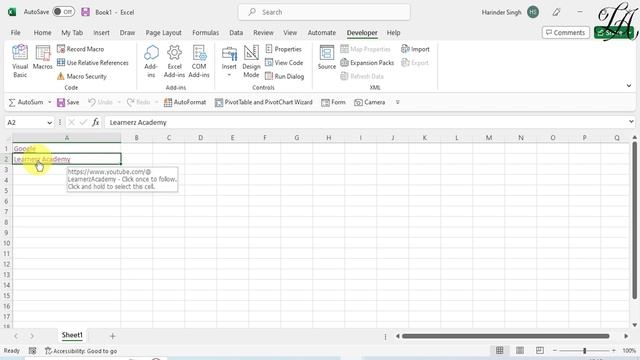This screenshot has height=360, width=640.
Task: Open Harinder Singh account avatar
Action: point(533,12)
